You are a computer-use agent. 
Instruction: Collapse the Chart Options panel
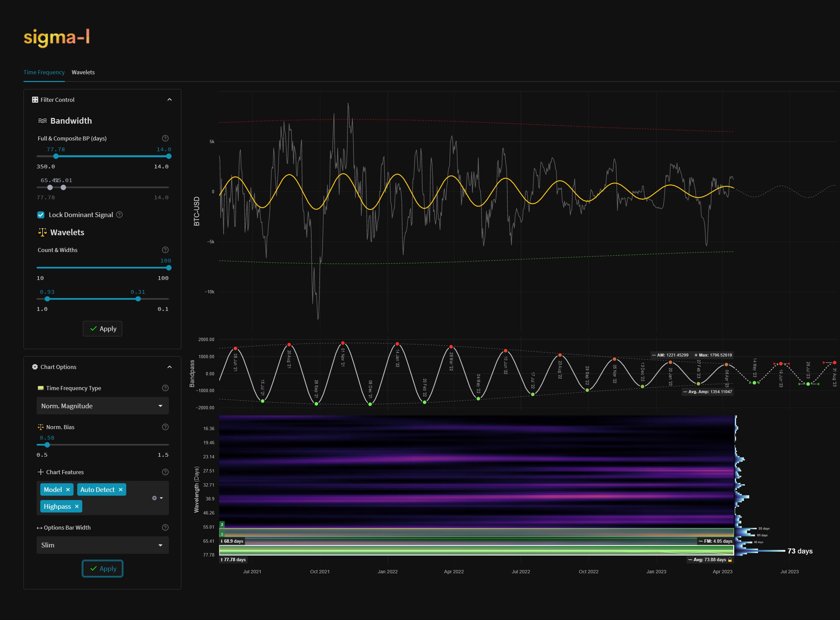click(x=170, y=367)
